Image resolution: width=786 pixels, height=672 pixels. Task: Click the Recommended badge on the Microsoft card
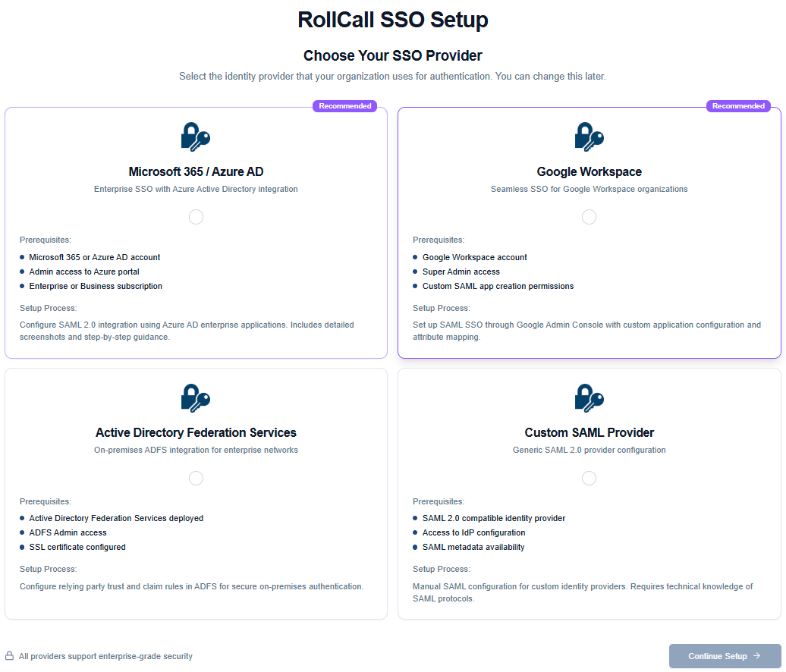point(344,106)
